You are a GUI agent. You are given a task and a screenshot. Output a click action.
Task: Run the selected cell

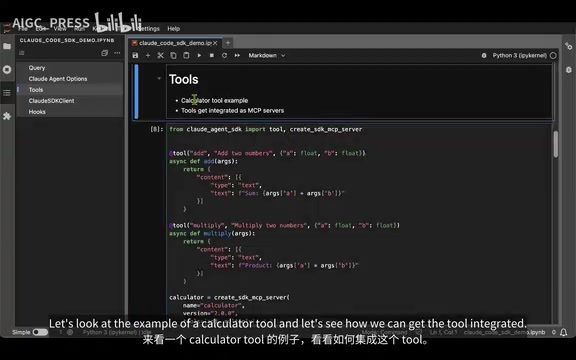(199, 55)
